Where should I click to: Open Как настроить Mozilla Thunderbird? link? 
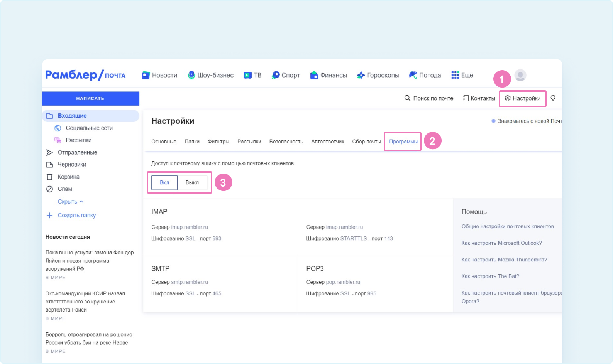click(504, 260)
